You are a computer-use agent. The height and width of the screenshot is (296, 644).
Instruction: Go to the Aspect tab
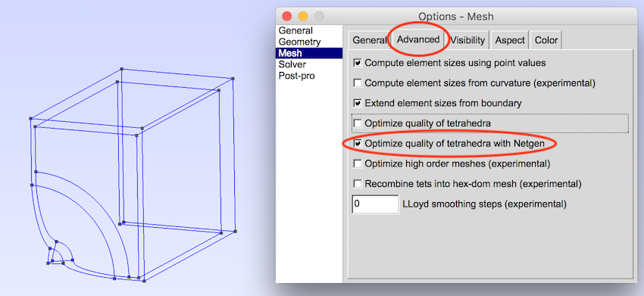[x=510, y=40]
